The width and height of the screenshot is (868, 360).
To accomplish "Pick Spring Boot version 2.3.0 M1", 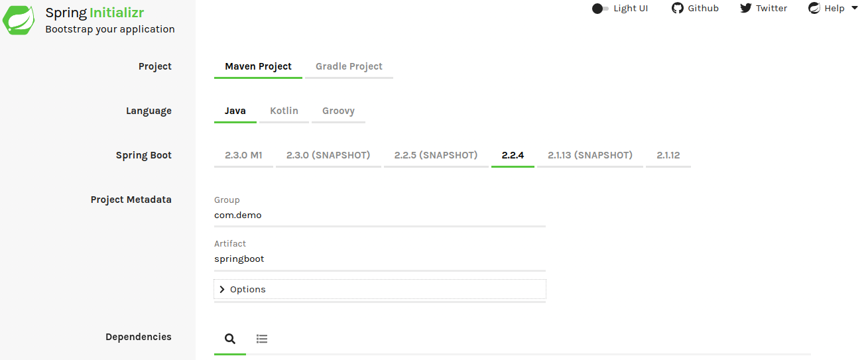I will (243, 155).
